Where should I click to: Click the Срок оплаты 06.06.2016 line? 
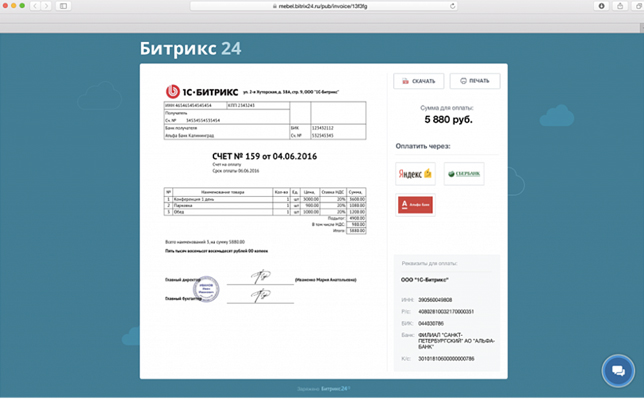coord(236,171)
